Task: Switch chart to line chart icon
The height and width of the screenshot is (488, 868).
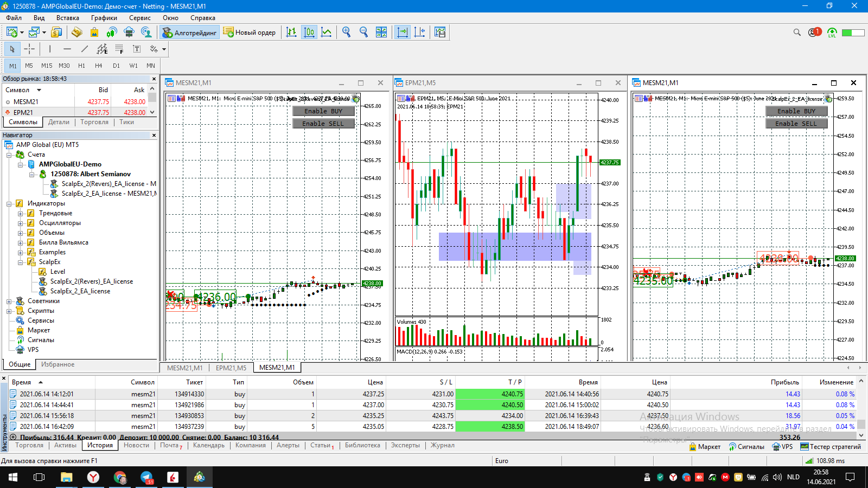Action: (x=327, y=33)
